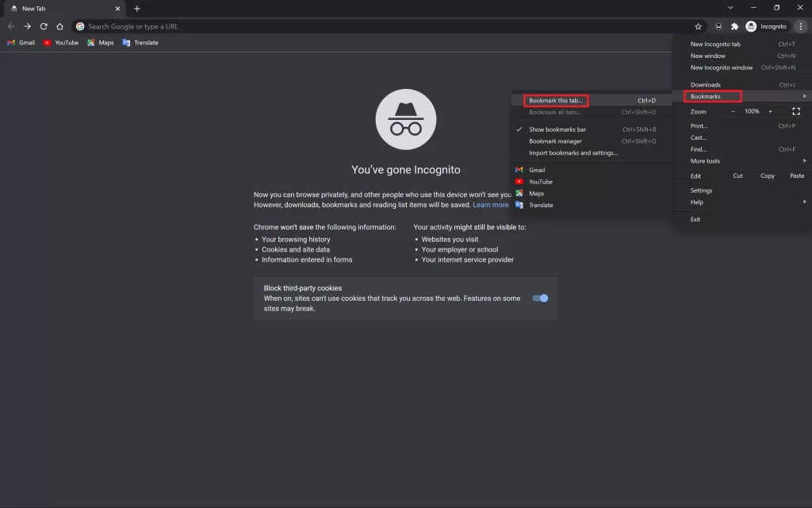
Task: Toggle Show bookmarks bar checkmark option
Action: tap(592, 129)
